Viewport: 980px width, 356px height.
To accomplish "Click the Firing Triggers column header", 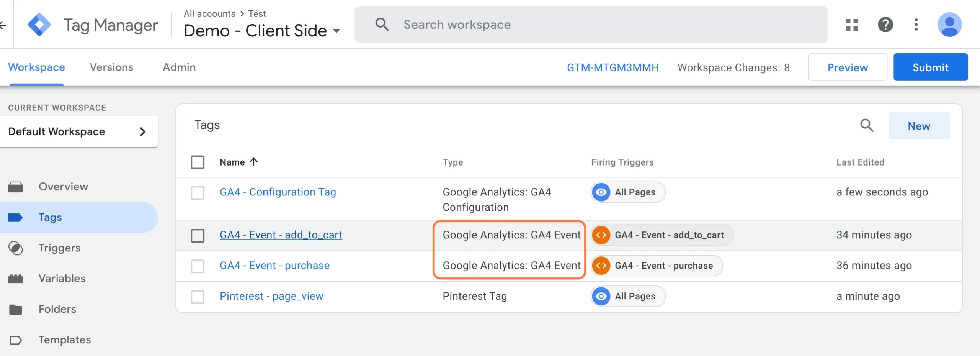I will pos(622,162).
